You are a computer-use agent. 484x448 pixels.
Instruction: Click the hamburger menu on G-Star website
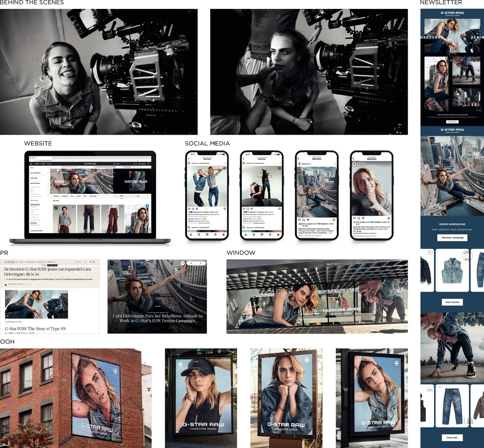[31, 164]
